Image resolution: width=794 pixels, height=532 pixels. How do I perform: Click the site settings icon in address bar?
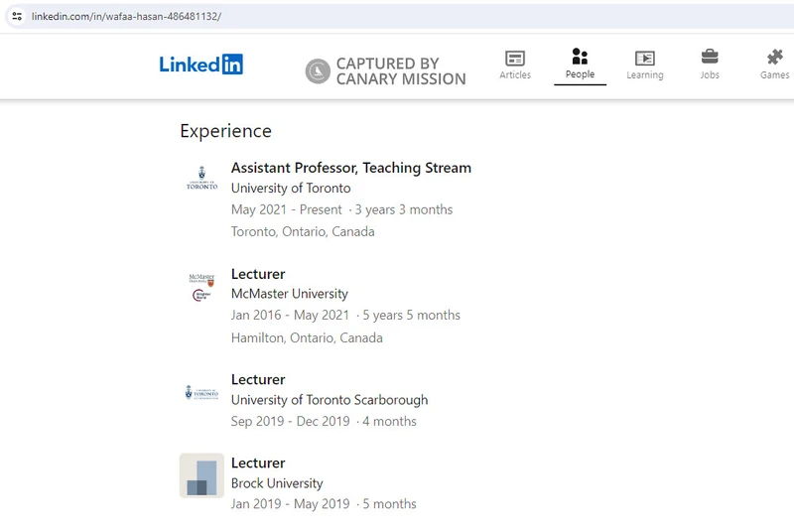pyautogui.click(x=17, y=16)
